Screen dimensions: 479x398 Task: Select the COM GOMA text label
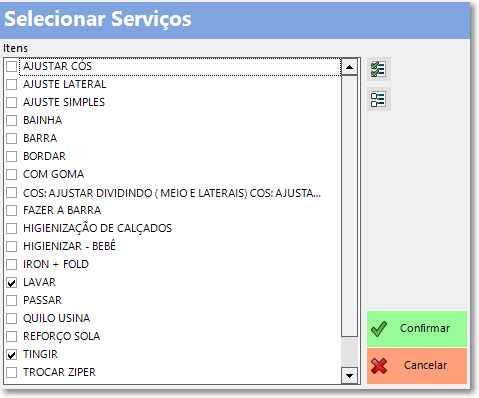tap(54, 174)
